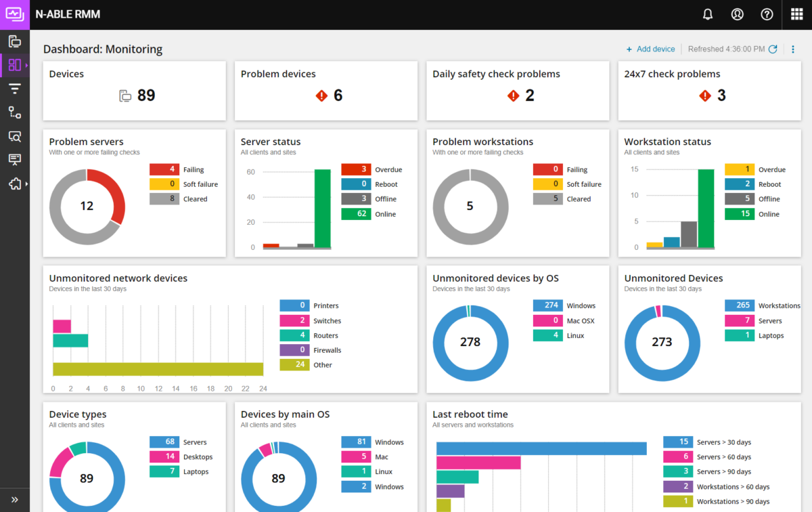
Task: Open the discovery search sidebar icon
Action: (x=15, y=136)
